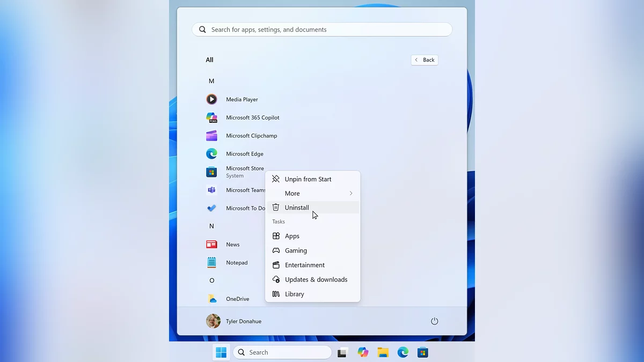Select Unpin from Start

[313, 179]
